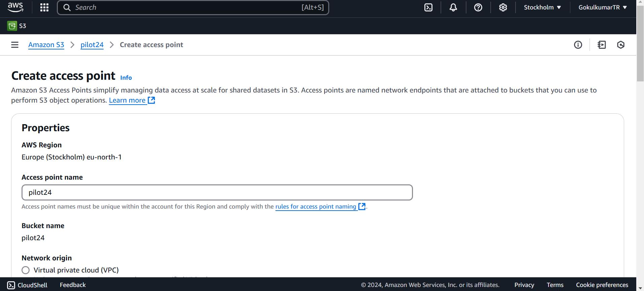Expand the Stockholm region dropdown
644x291 pixels.
point(542,7)
